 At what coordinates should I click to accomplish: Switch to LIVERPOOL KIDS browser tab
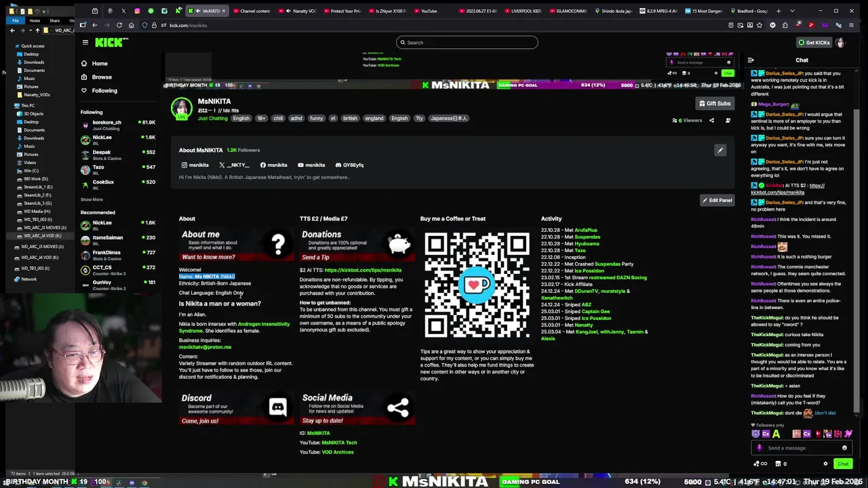coord(525,11)
